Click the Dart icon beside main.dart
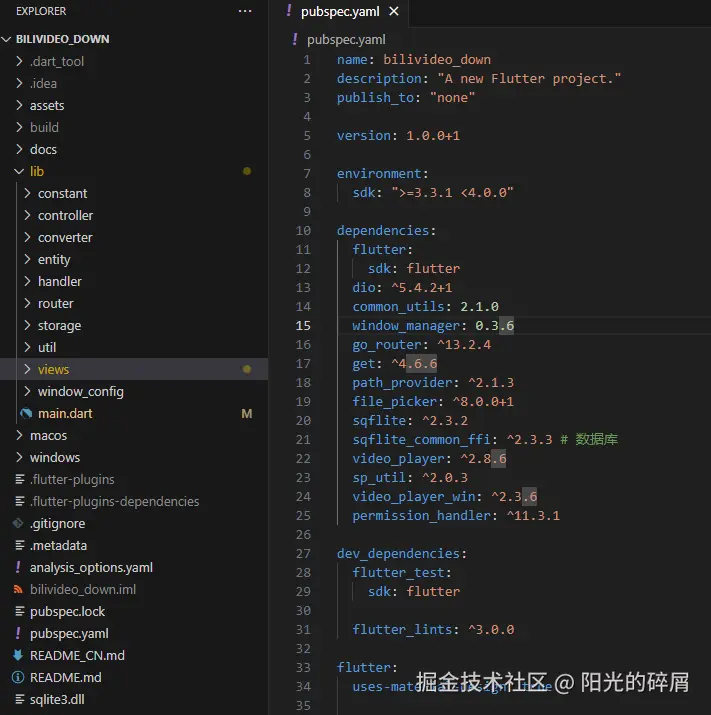The image size is (711, 715). coord(26,414)
